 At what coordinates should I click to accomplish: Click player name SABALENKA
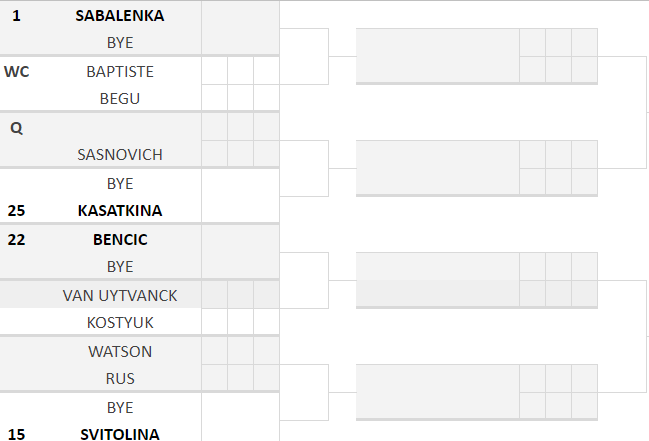[120, 16]
